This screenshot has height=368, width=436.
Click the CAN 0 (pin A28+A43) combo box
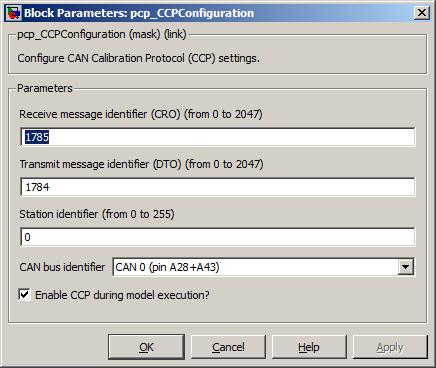[263, 267]
